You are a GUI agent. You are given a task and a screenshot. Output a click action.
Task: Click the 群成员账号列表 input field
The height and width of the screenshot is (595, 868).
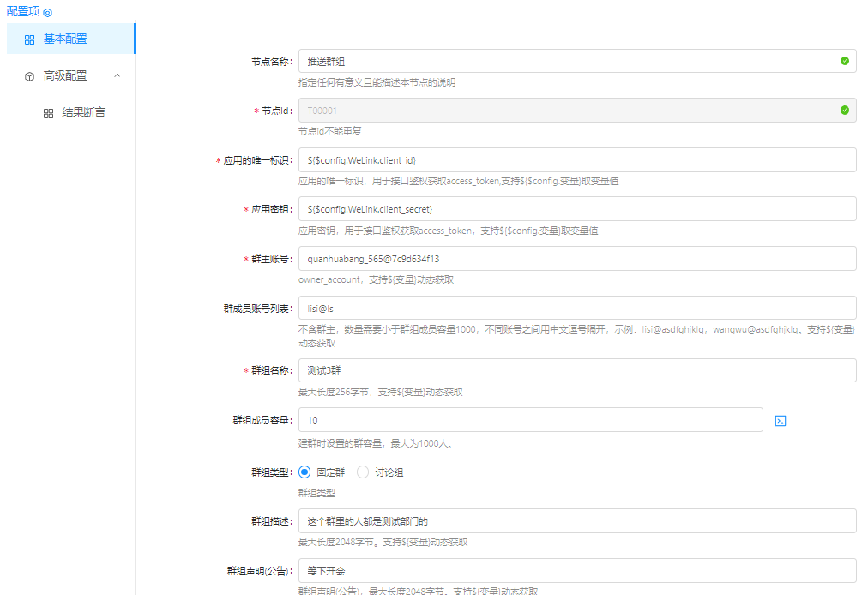point(576,309)
